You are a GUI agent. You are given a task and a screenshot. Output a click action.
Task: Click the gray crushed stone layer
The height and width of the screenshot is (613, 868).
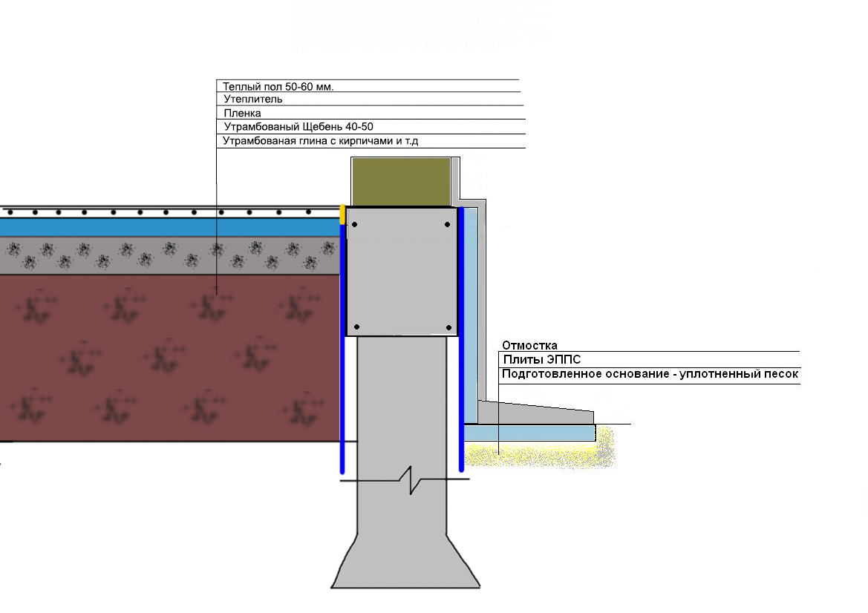(170, 255)
